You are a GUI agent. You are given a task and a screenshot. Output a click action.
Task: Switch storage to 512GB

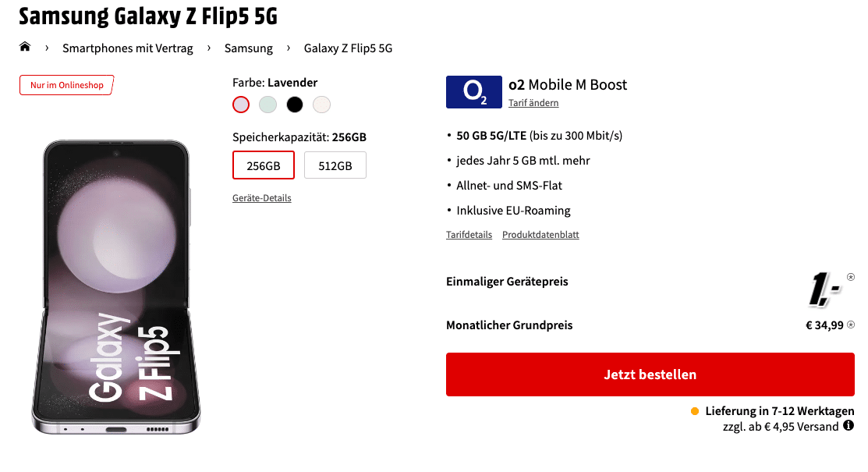click(x=335, y=165)
